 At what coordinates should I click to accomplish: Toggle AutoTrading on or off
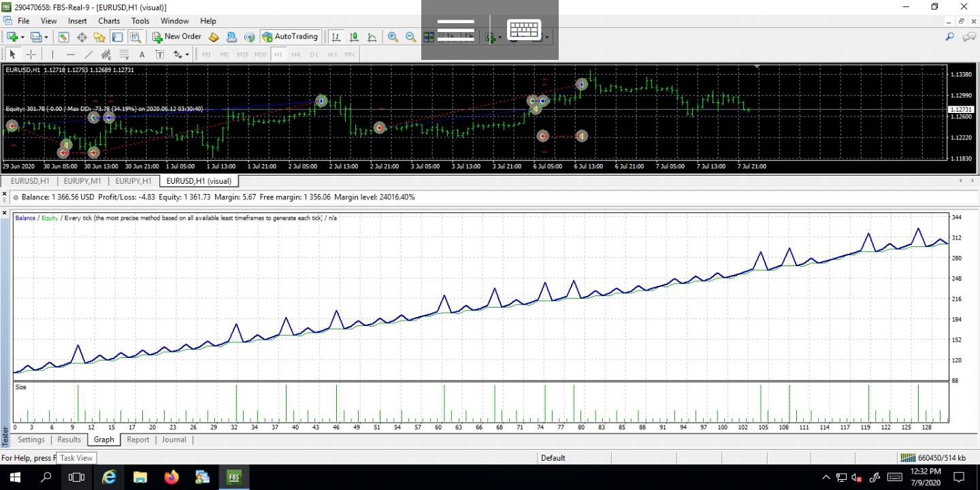pos(290,37)
